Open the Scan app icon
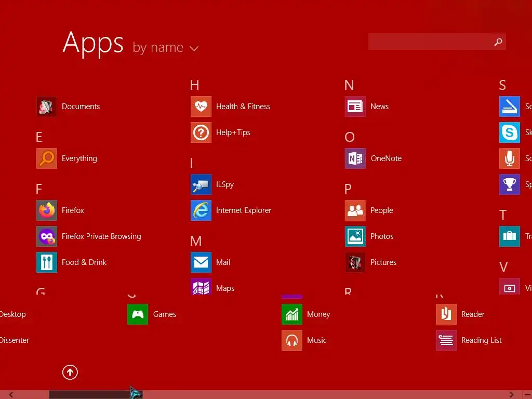532x399 pixels. (510, 107)
